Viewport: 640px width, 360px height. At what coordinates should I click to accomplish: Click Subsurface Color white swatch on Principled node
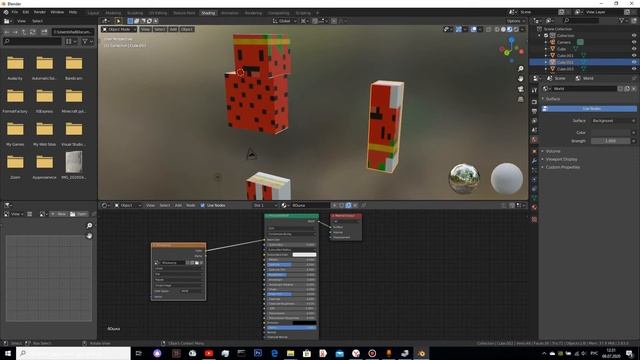tap(304, 255)
